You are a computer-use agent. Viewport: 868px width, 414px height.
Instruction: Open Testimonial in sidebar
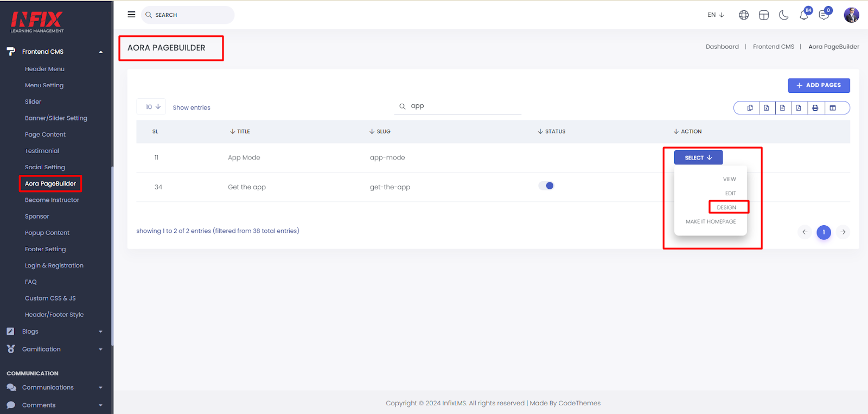42,151
